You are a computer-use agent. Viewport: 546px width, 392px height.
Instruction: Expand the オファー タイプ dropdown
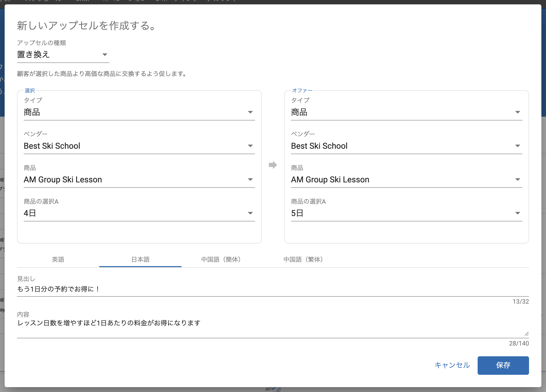406,112
